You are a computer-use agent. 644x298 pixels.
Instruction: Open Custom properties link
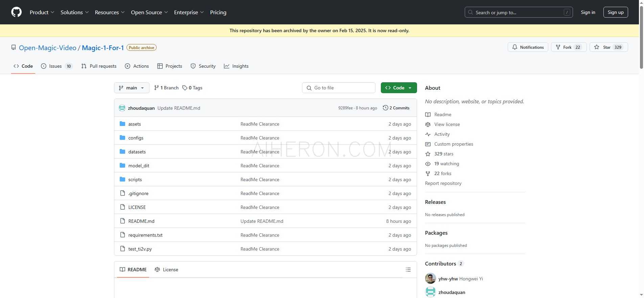tap(449, 144)
